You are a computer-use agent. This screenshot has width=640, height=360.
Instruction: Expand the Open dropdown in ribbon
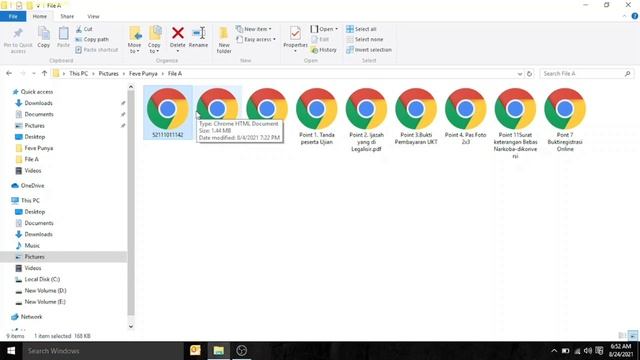point(324,29)
